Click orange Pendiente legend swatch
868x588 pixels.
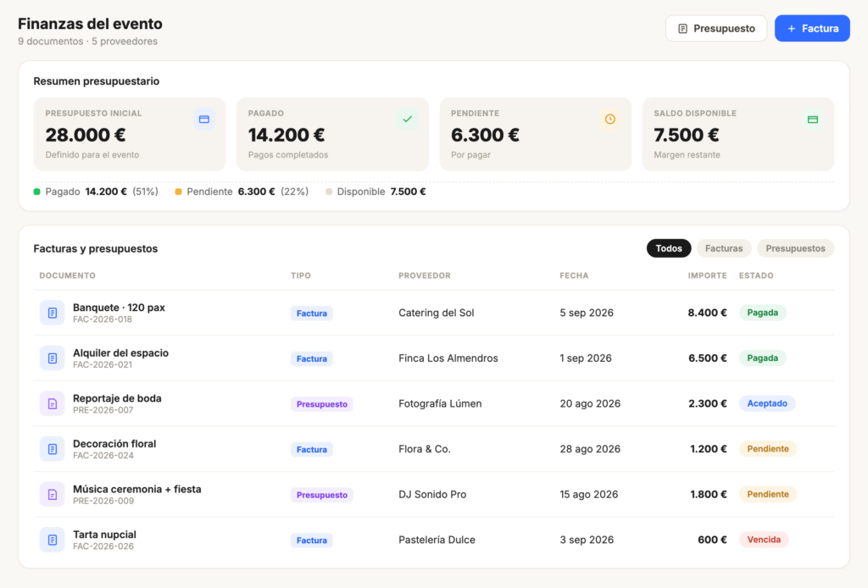point(178,192)
